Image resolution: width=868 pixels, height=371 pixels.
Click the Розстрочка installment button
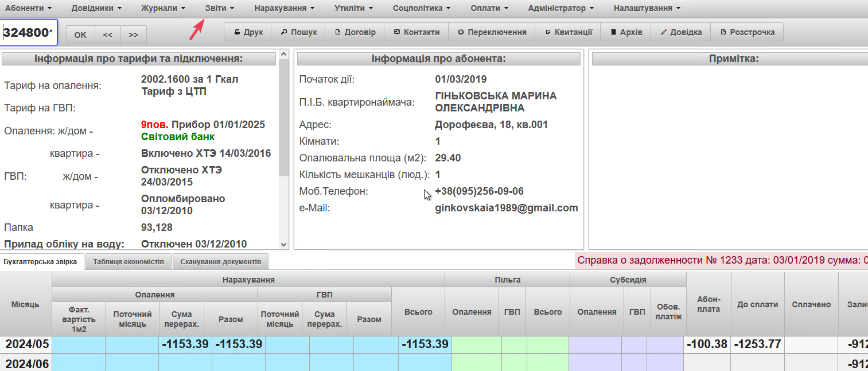[747, 32]
